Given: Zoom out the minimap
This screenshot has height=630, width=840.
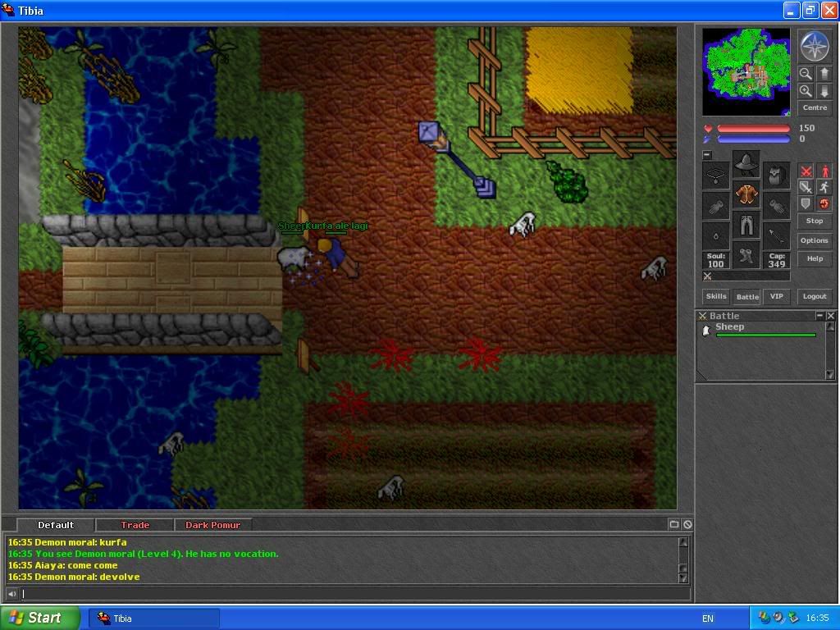Looking at the screenshot, I should tap(806, 73).
